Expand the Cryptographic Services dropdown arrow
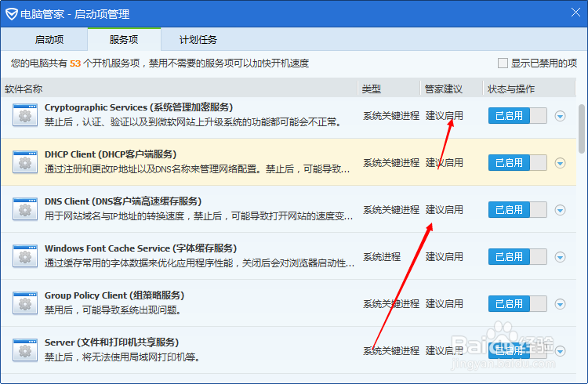This screenshot has width=588, height=384. [561, 116]
